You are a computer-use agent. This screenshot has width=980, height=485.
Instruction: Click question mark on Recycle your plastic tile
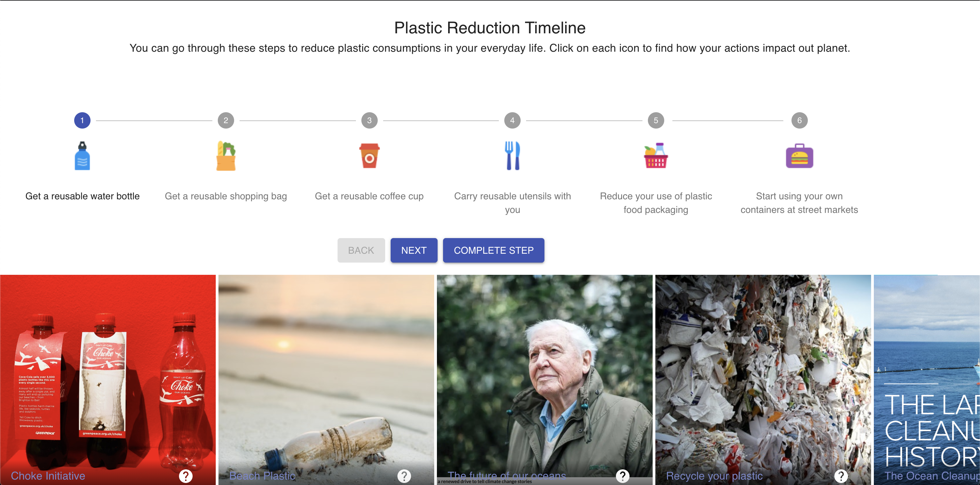click(841, 475)
